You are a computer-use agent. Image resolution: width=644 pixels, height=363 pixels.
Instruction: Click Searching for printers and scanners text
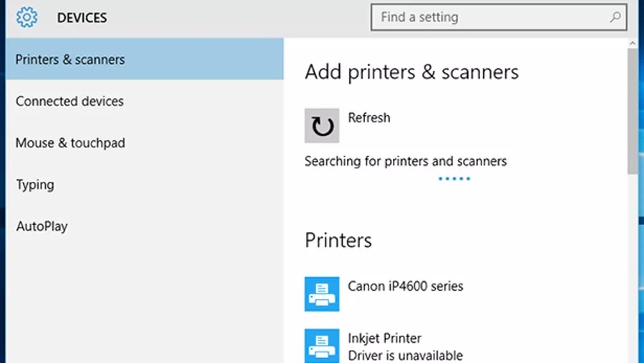[x=406, y=162]
